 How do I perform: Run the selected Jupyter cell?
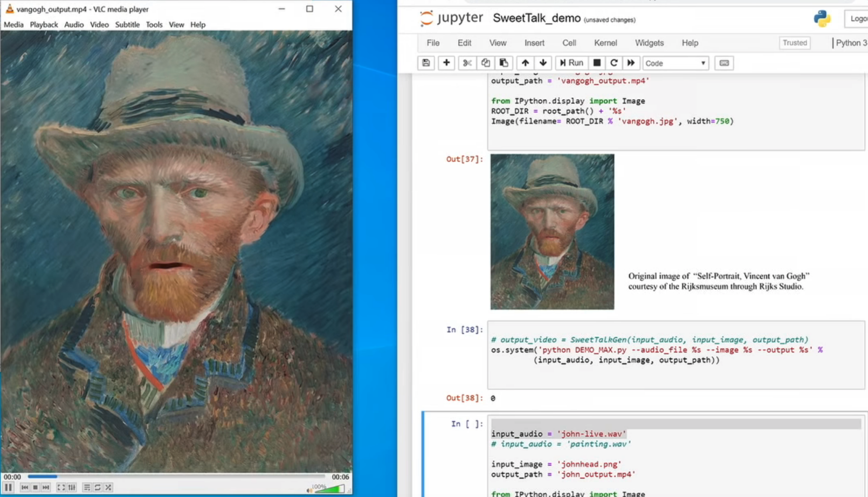571,63
